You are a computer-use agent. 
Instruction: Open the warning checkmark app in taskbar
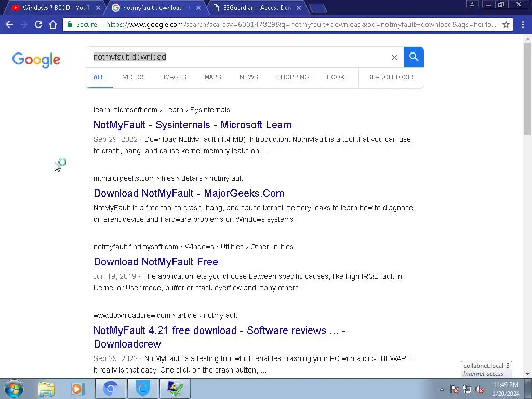(175, 389)
